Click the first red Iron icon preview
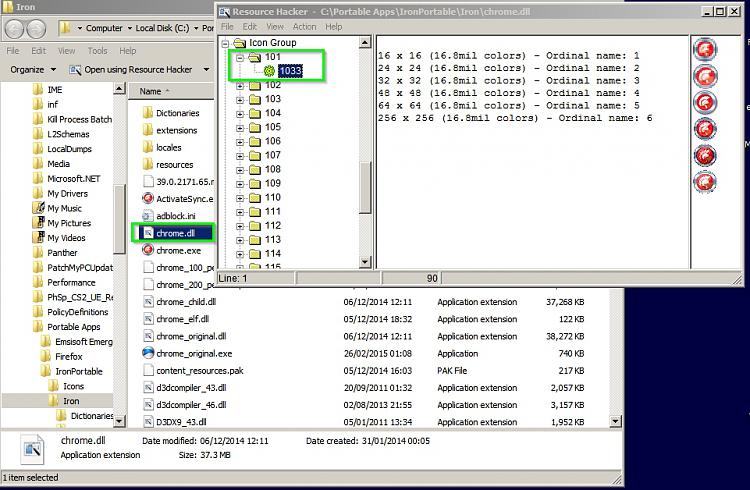 pyautogui.click(x=705, y=49)
